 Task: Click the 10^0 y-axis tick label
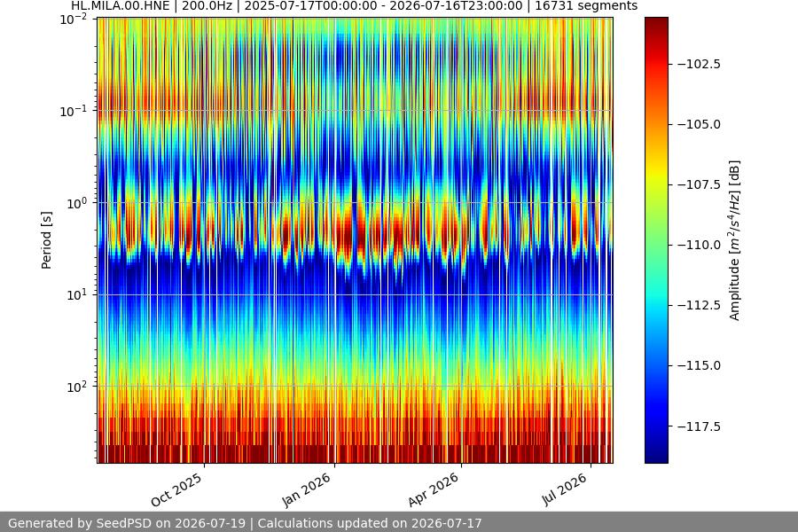pyautogui.click(x=76, y=203)
